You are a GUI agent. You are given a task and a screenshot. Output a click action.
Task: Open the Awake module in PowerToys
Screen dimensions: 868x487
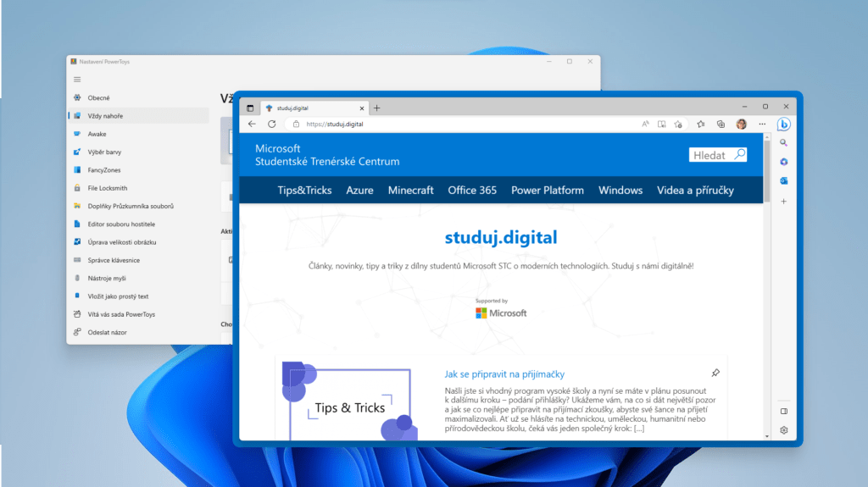click(x=97, y=134)
